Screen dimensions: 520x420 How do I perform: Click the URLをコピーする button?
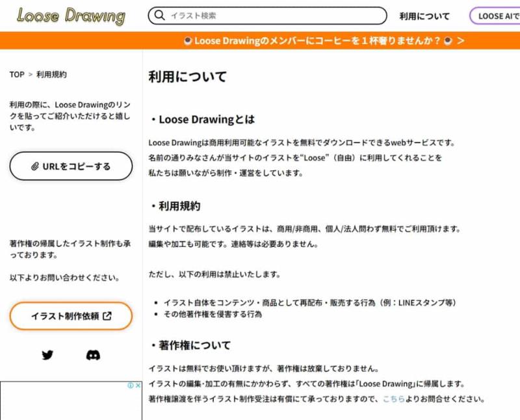(71, 166)
